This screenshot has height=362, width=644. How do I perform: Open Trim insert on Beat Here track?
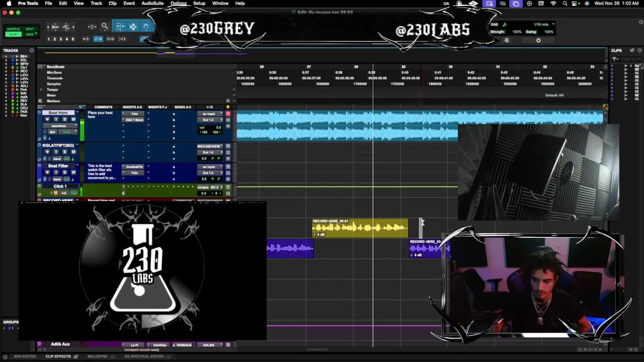point(134,114)
